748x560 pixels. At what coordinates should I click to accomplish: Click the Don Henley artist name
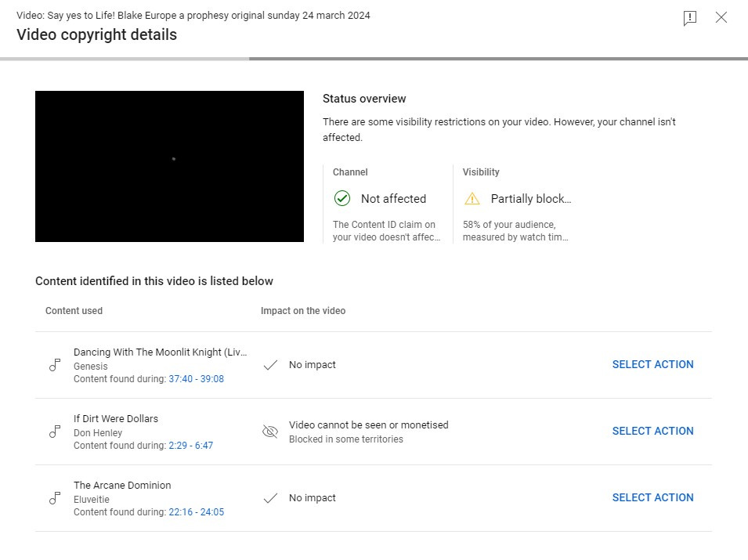(x=98, y=433)
